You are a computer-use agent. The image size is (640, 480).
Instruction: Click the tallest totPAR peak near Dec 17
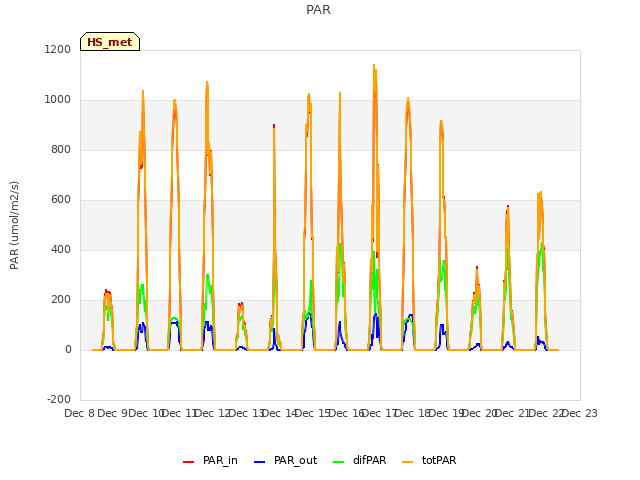point(374,65)
